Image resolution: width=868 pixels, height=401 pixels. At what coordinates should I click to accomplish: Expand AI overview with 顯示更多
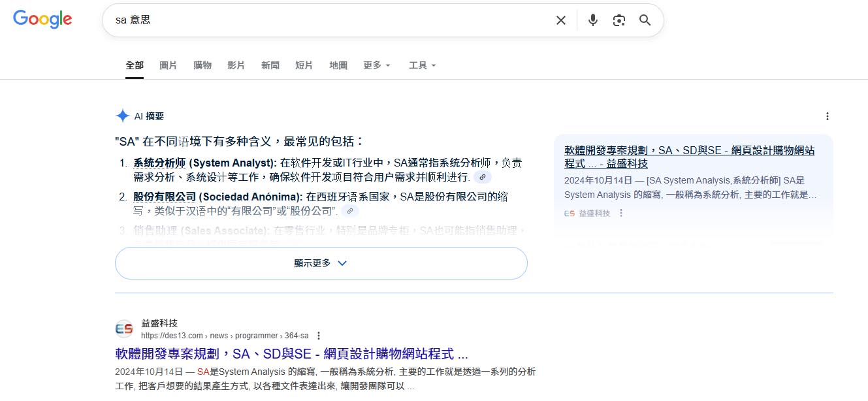click(321, 263)
